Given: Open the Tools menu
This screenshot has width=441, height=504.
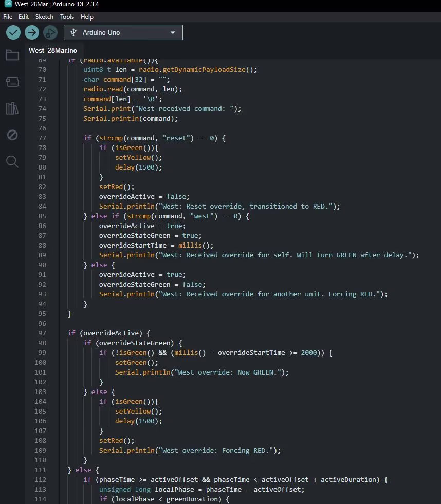Looking at the screenshot, I should (x=67, y=17).
